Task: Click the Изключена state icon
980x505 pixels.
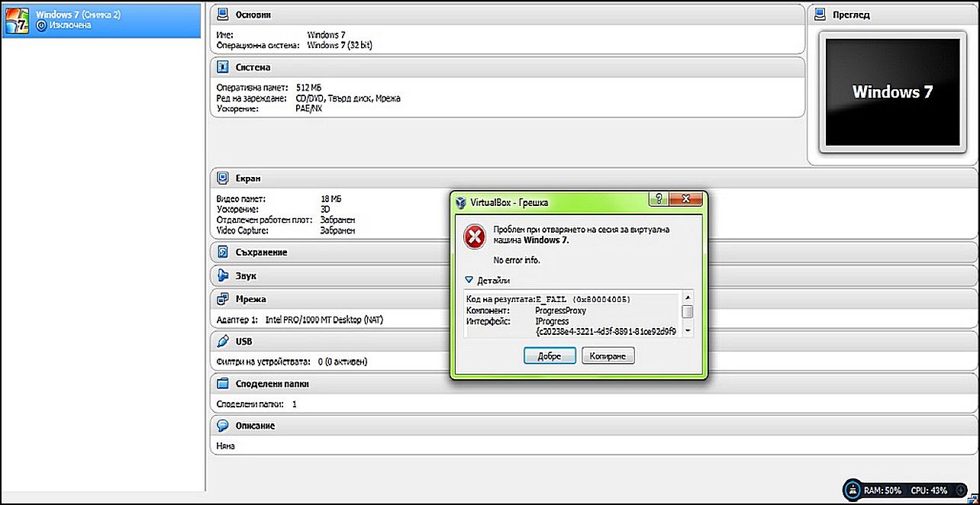Action: click(41, 25)
